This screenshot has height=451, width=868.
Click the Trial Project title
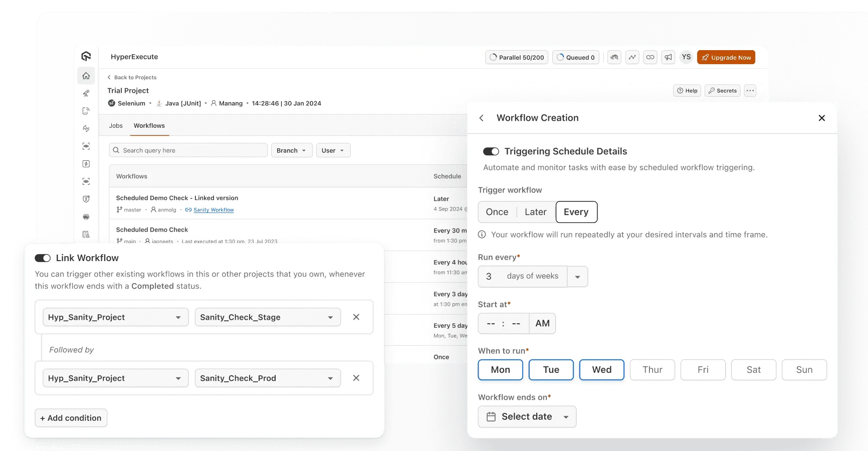128,91
